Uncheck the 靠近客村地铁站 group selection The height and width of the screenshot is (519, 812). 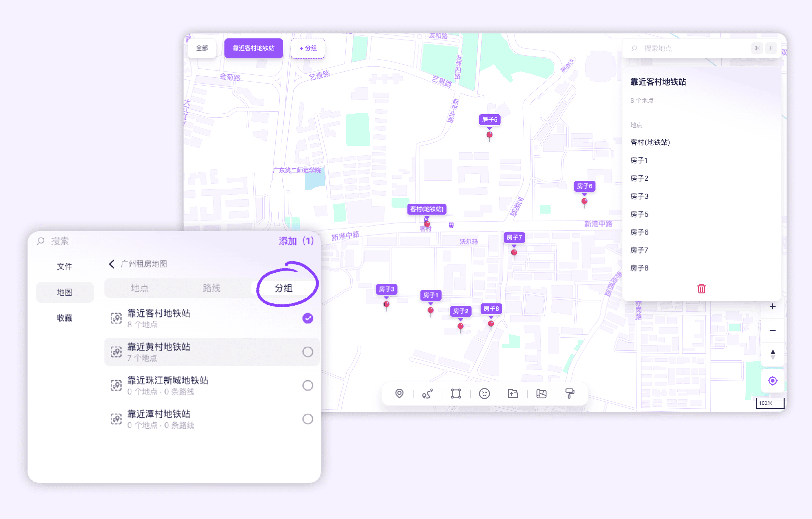click(307, 318)
